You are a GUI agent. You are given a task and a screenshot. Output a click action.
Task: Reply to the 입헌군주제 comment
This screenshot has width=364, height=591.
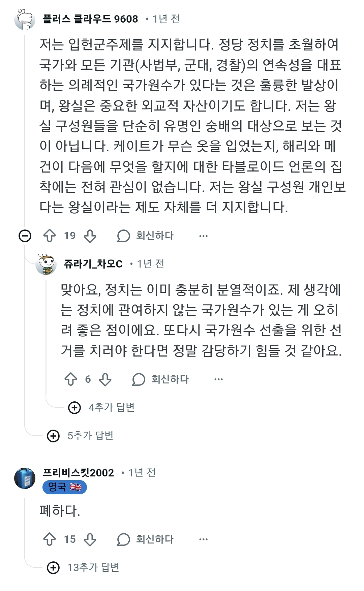pos(145,236)
